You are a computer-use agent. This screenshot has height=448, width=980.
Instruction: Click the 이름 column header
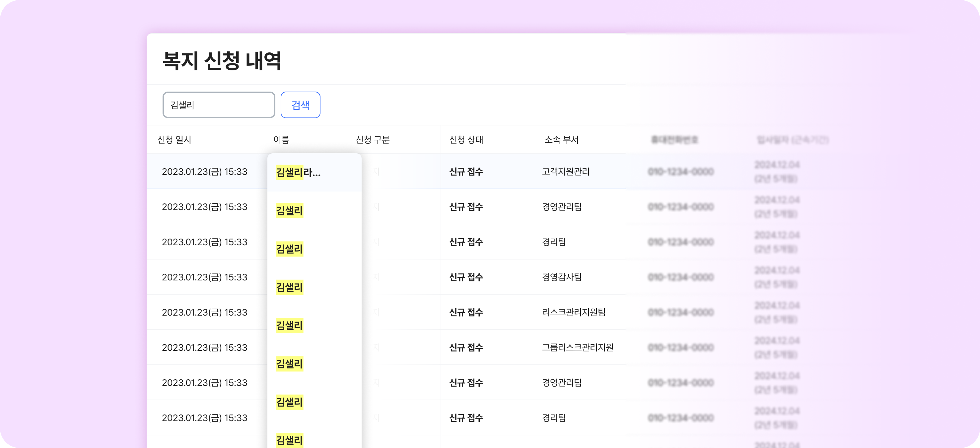(x=281, y=140)
